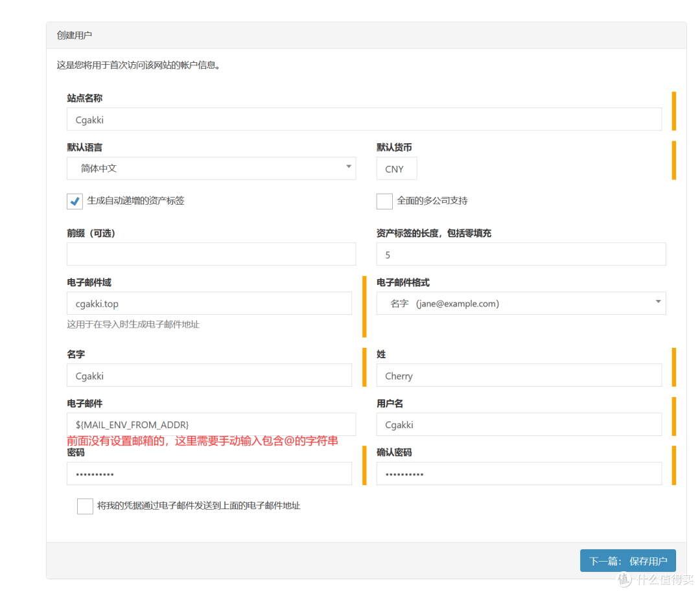Image resolution: width=700 pixels, height=594 pixels.
Task: Click the 这是您将用于首次访问该网站的帐户信息 description text
Action: click(139, 65)
